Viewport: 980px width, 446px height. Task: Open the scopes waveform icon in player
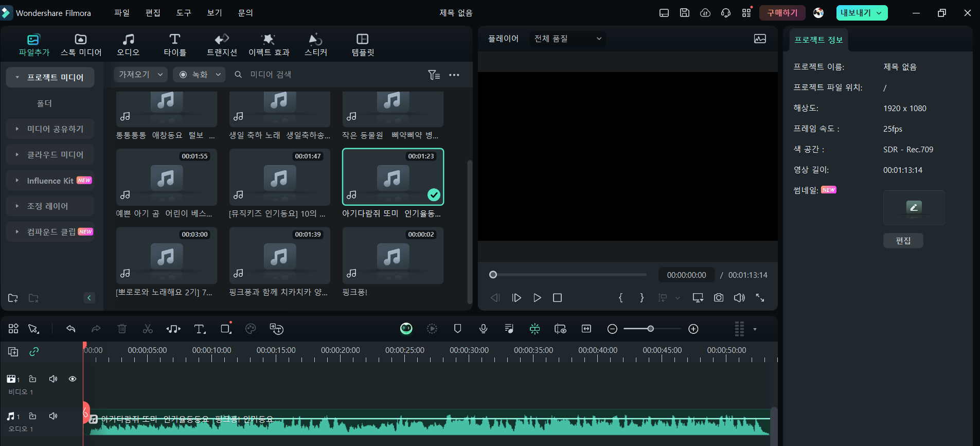pos(760,39)
